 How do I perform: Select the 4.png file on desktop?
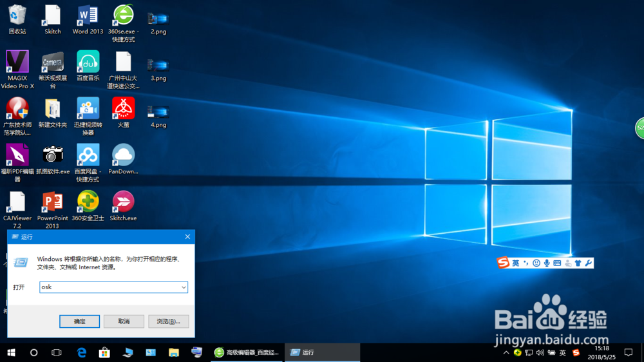(158, 112)
